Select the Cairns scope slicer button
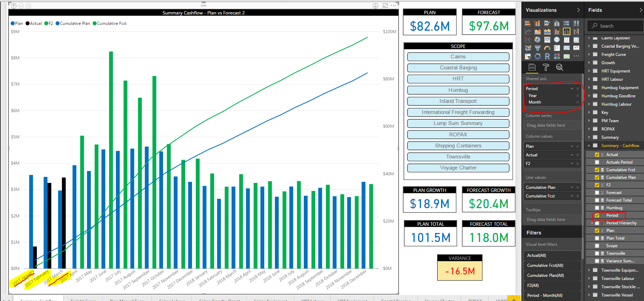This screenshot has width=644, height=301. tap(458, 57)
